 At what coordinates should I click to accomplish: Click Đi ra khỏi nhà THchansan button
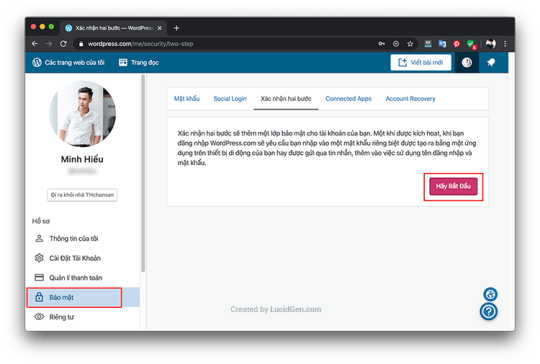point(82,195)
